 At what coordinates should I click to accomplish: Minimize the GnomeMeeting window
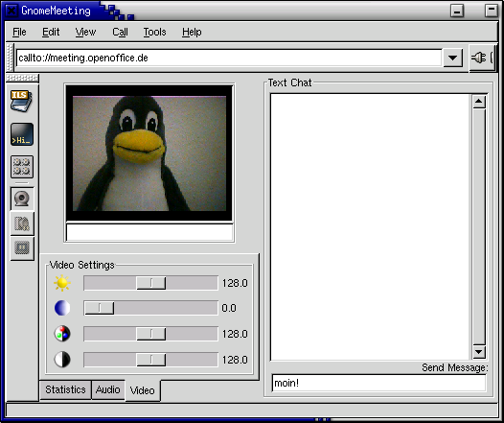click(x=457, y=12)
